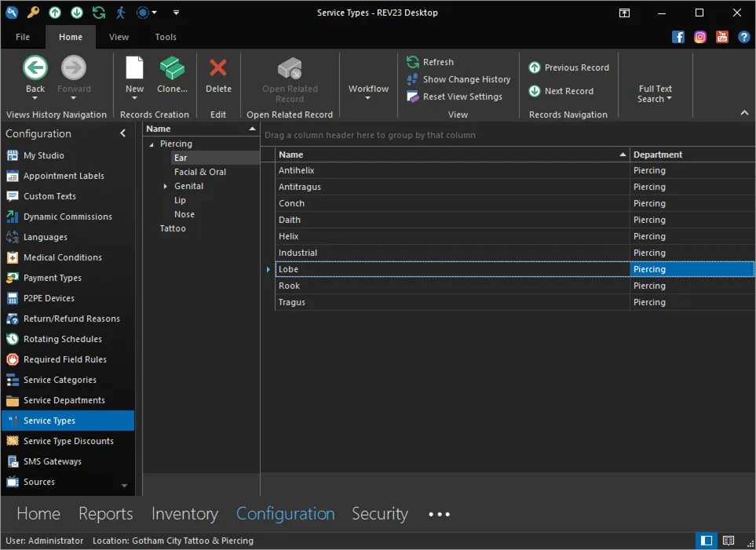
Task: Open Service Departments
Action: coord(68,400)
